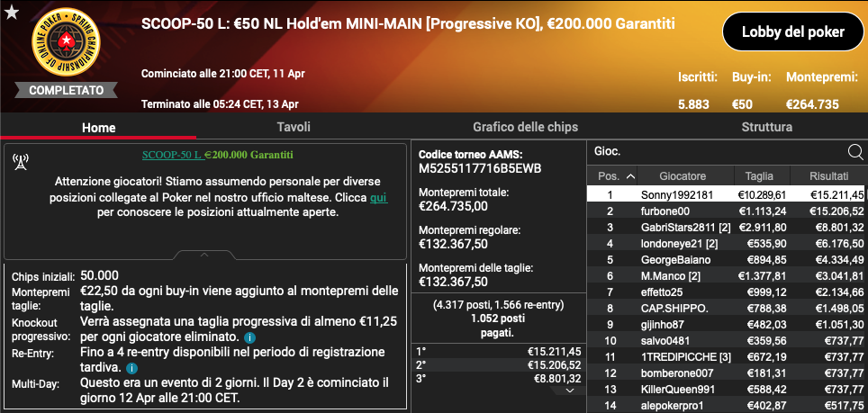Image resolution: width=868 pixels, height=413 pixels.
Task: Open the Lobby del poker
Action: (792, 31)
